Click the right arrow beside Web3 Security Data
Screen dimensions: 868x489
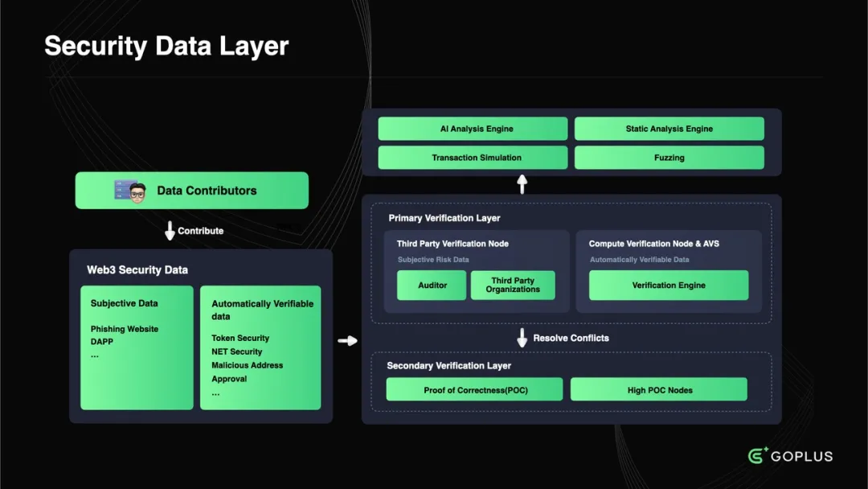pos(347,341)
